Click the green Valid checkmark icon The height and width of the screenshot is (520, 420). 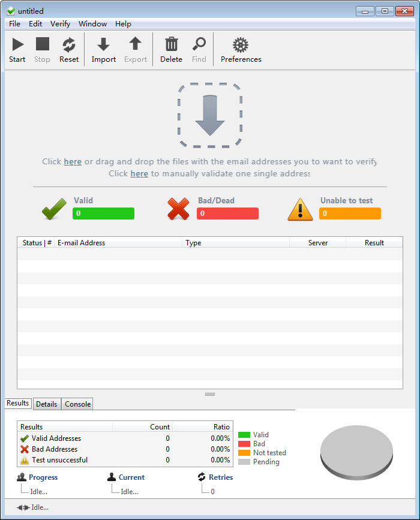(x=54, y=209)
